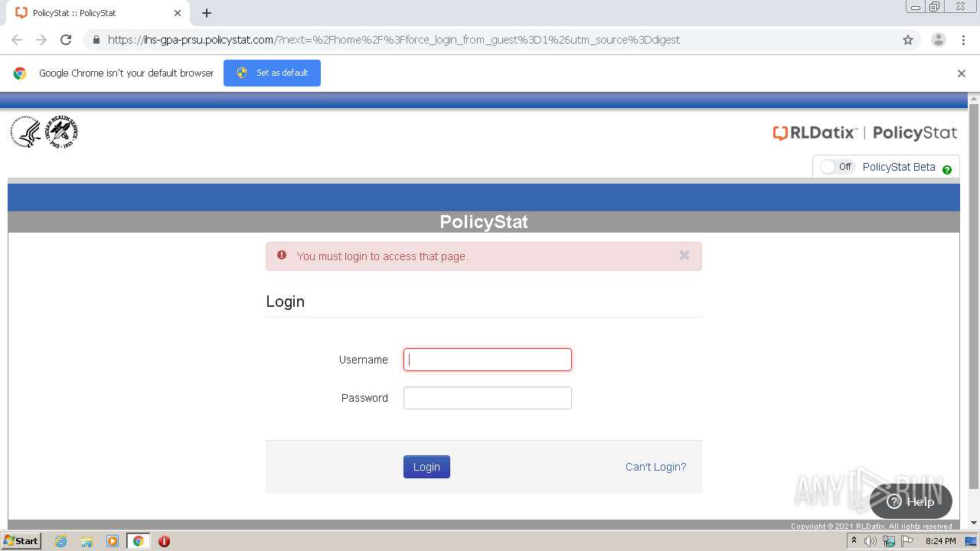Click the Chrome taskbar button
Image resolution: width=980 pixels, height=551 pixels.
coord(138,541)
